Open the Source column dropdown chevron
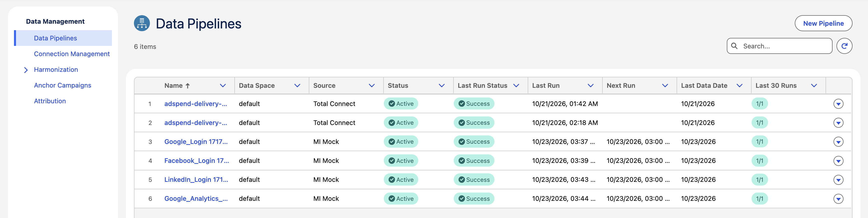This screenshot has height=218, width=868. (x=372, y=86)
